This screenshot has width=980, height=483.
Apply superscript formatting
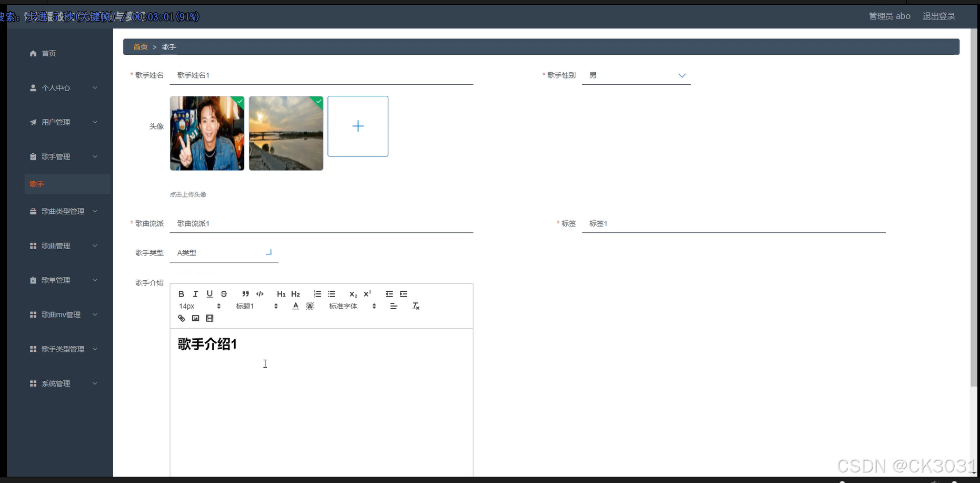367,294
